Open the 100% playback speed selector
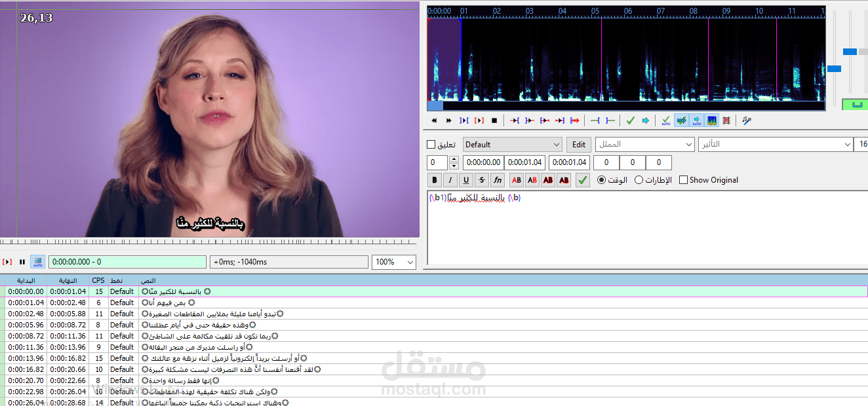 [x=393, y=261]
